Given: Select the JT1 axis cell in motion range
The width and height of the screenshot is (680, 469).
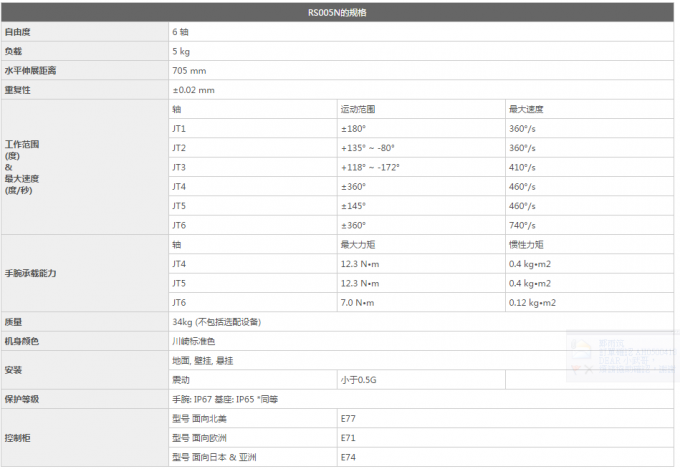Looking at the screenshot, I should point(179,128).
